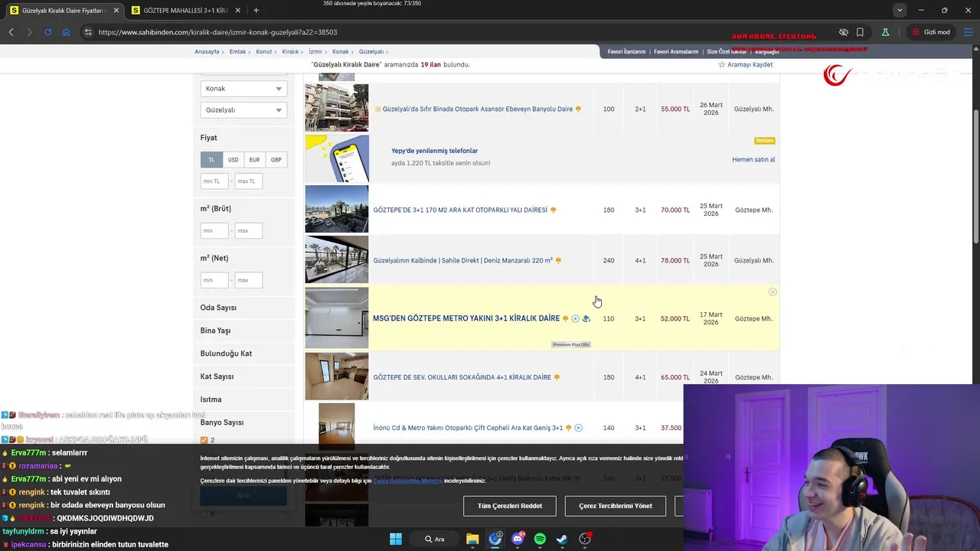The height and width of the screenshot is (551, 980).
Task: Close the Güzelyalı Kiralık Daire tab
Action: pyautogui.click(x=116, y=10)
